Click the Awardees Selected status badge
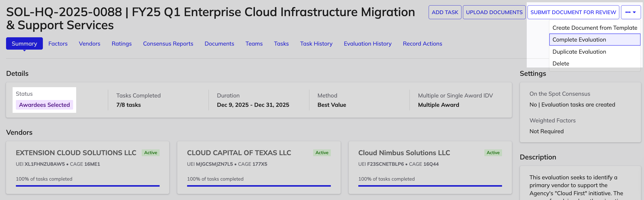Viewport: 644px width, 200px height. 44,105
